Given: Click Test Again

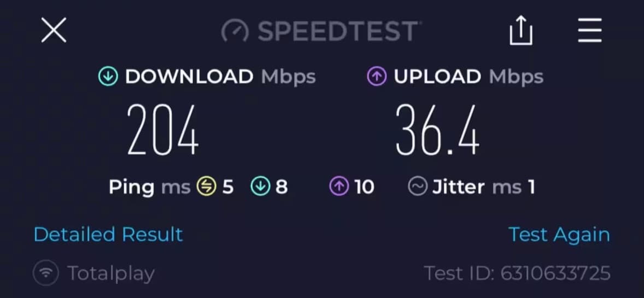Looking at the screenshot, I should 559,235.
